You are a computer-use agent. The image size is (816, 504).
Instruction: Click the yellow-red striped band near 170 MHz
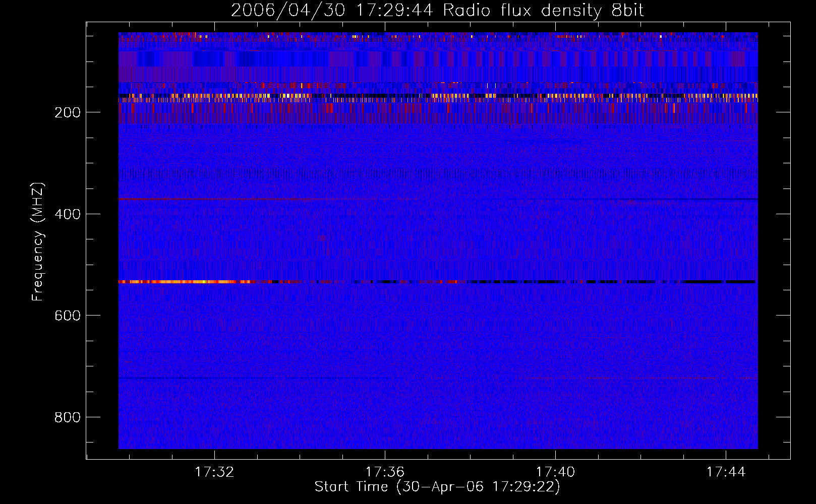438,95
